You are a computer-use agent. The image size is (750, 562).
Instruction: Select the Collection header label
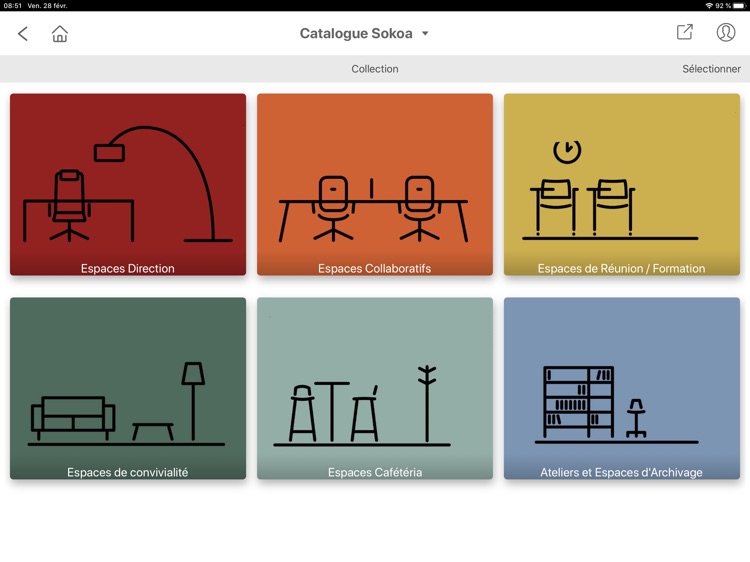pyautogui.click(x=375, y=69)
